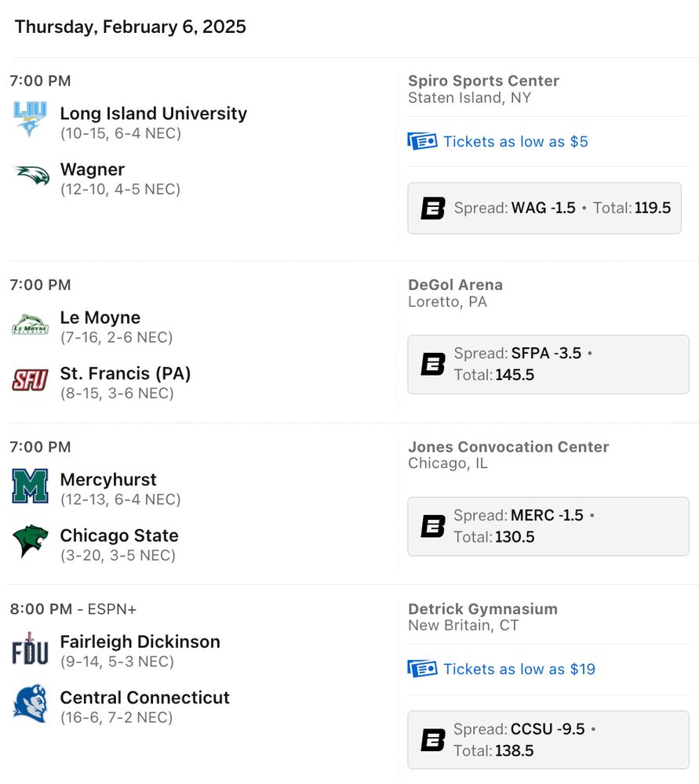This screenshot has height=784, width=699.
Task: Click the St. Francis SFU logo
Action: pos(31,380)
